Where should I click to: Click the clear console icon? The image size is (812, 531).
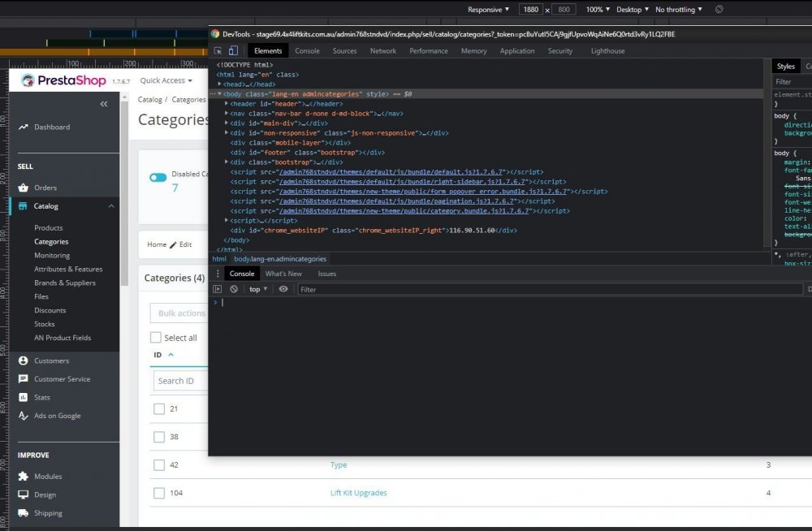click(233, 288)
